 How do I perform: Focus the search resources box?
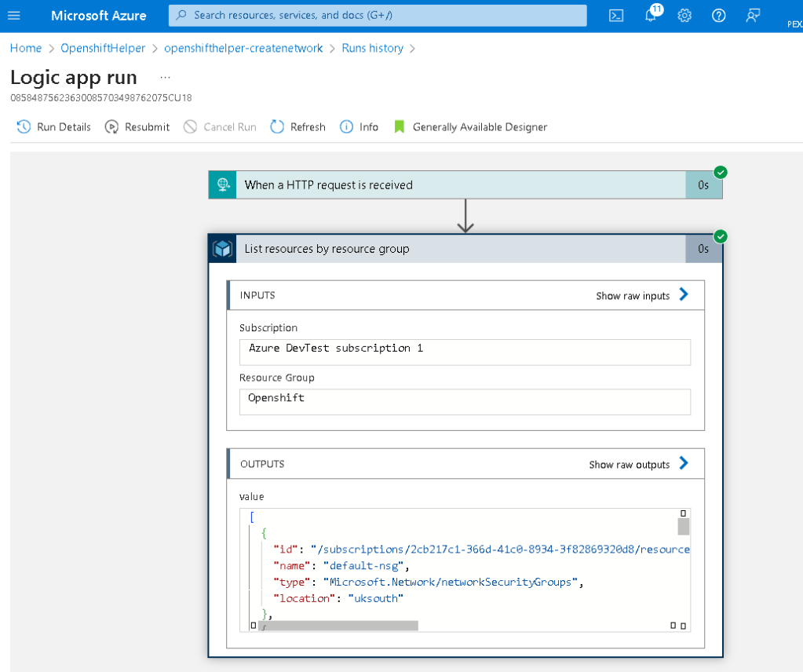[378, 16]
